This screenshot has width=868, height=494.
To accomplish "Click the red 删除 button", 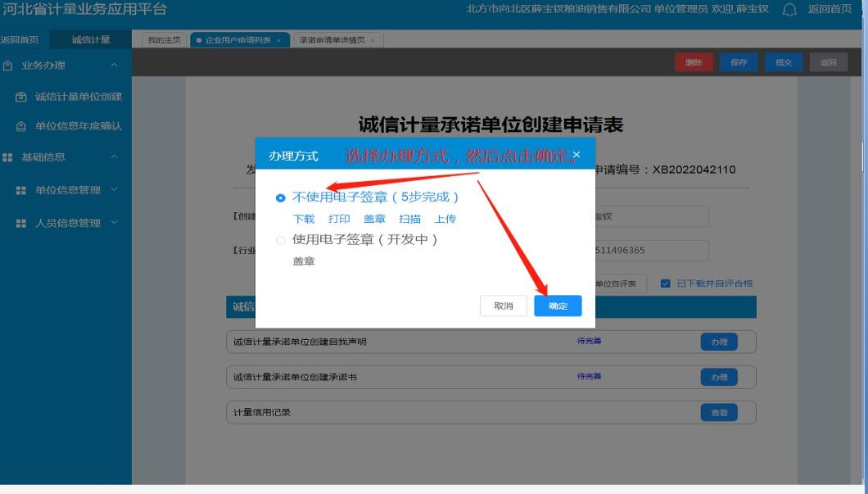I will click(x=694, y=62).
